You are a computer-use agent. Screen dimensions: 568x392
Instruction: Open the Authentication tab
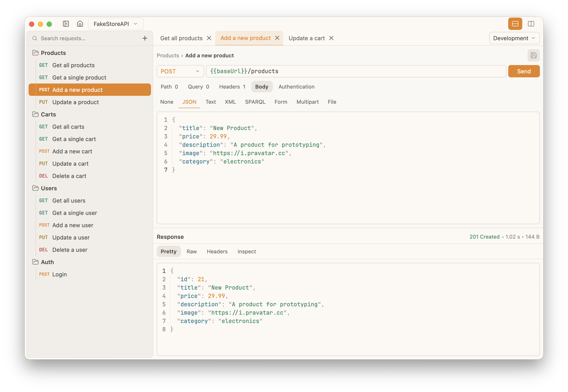[296, 87]
